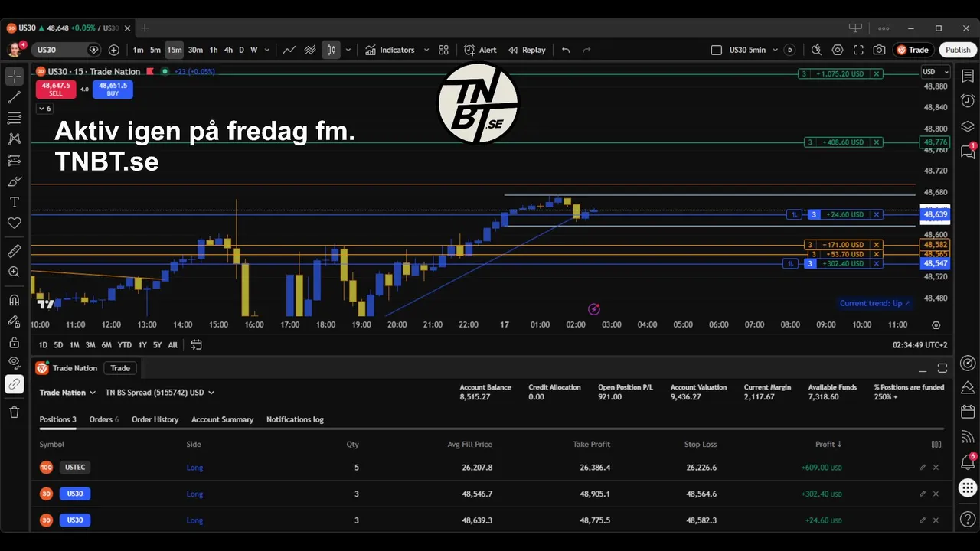The width and height of the screenshot is (980, 551).
Task: Close the +1,075.20 USD take profit order
Action: click(x=877, y=74)
